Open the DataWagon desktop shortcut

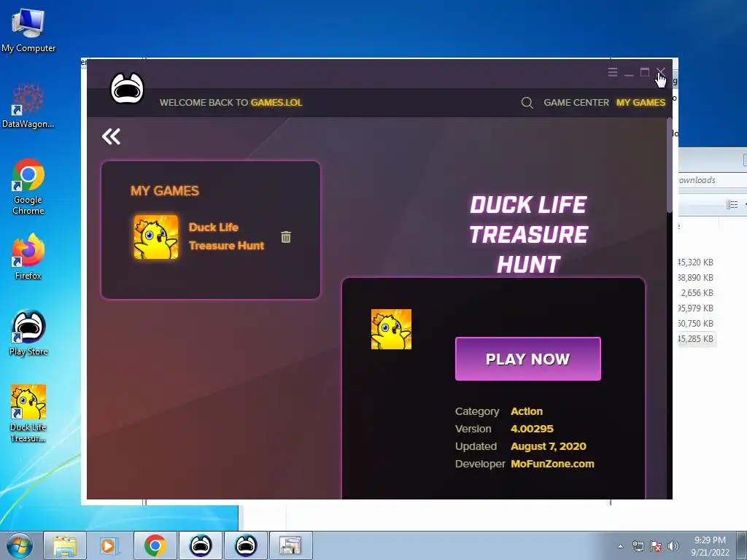[x=28, y=105]
